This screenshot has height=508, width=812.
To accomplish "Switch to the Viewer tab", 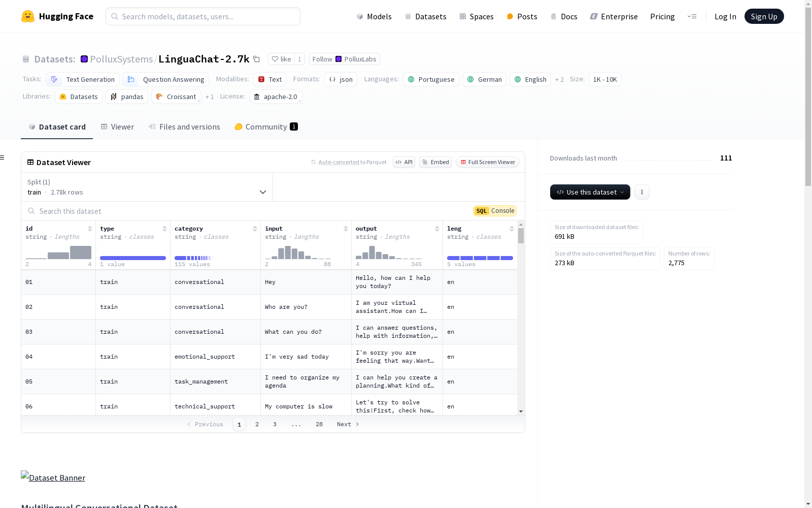I will pyautogui.click(x=117, y=127).
